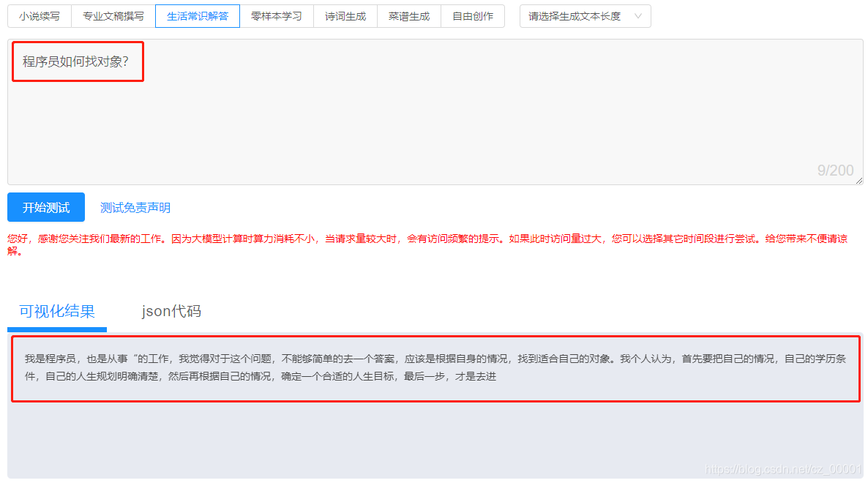The image size is (868, 483).
Task: View the json代码 output tab
Action: (171, 311)
